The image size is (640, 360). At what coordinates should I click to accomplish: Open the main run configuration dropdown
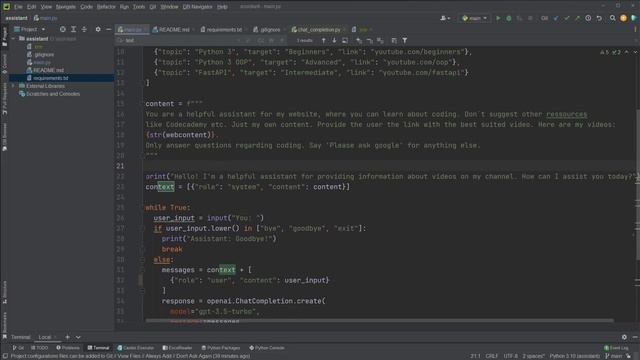tap(475, 18)
